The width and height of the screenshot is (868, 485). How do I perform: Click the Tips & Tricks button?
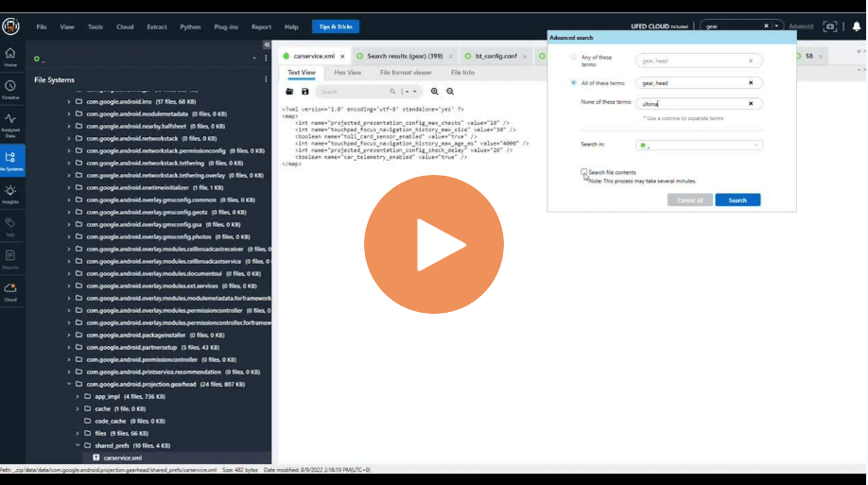[336, 26]
